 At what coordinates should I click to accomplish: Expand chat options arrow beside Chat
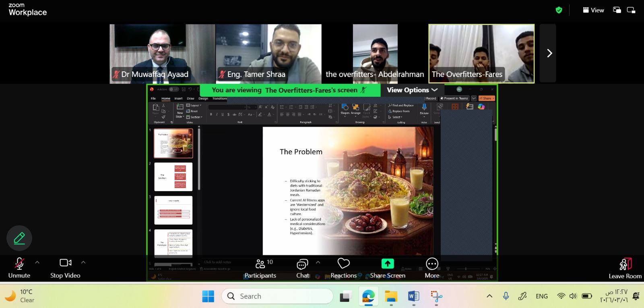click(x=318, y=262)
